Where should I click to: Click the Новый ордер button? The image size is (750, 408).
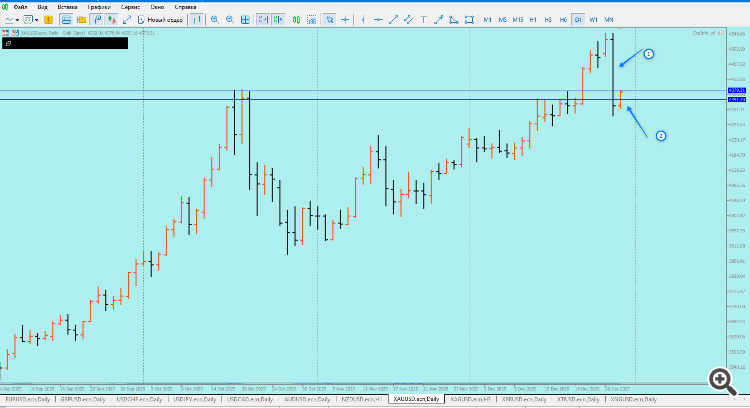click(x=160, y=20)
